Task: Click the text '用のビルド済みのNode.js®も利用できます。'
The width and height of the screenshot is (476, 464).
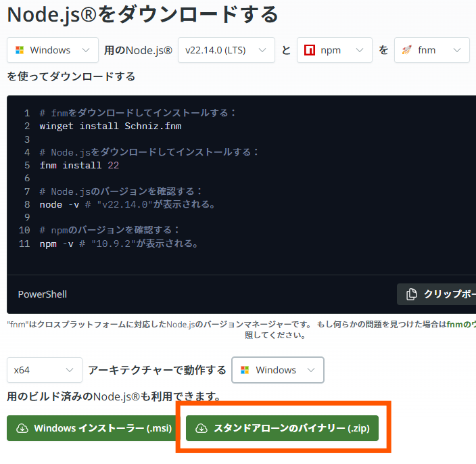Action: [114, 396]
